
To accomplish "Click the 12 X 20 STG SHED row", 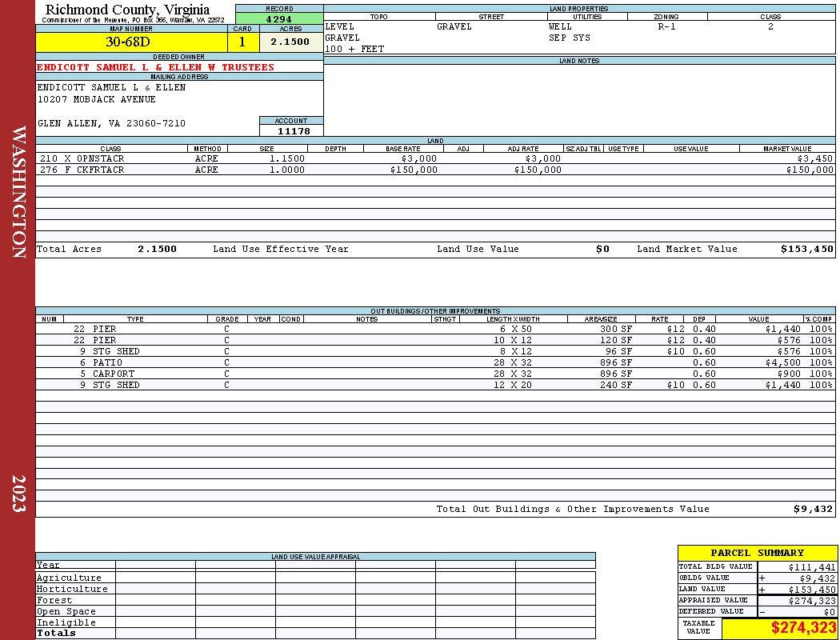I will tap(435, 385).
